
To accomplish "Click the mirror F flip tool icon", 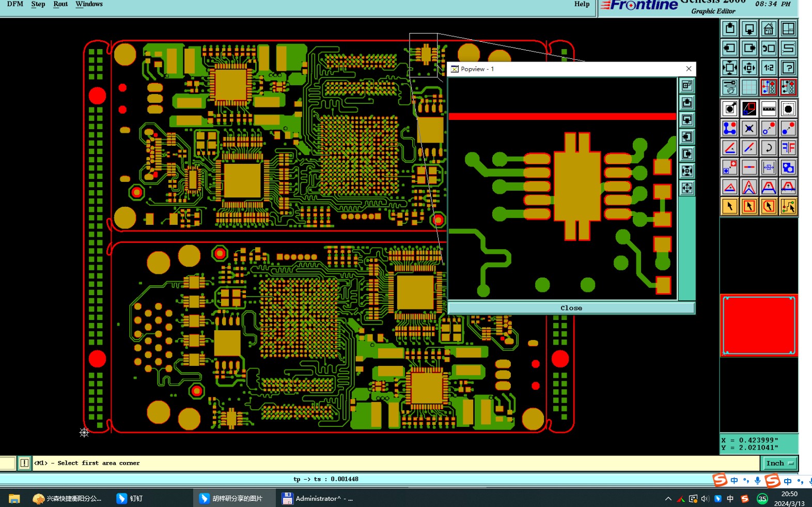I will click(788, 148).
